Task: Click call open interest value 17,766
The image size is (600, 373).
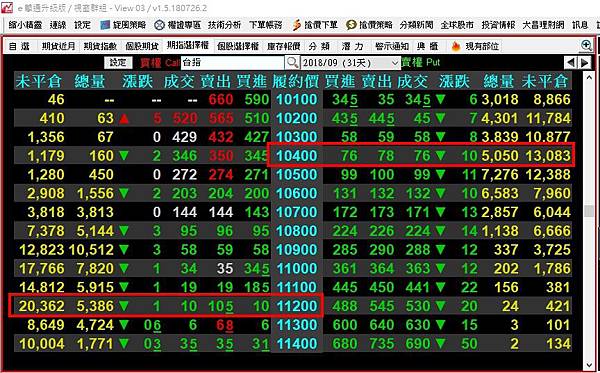Action: click(41, 269)
